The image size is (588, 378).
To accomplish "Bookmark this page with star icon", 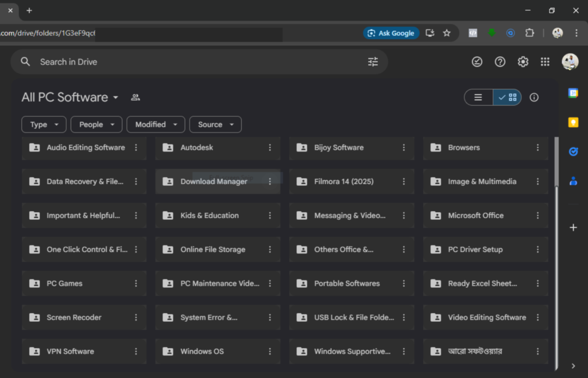I will coord(447,33).
